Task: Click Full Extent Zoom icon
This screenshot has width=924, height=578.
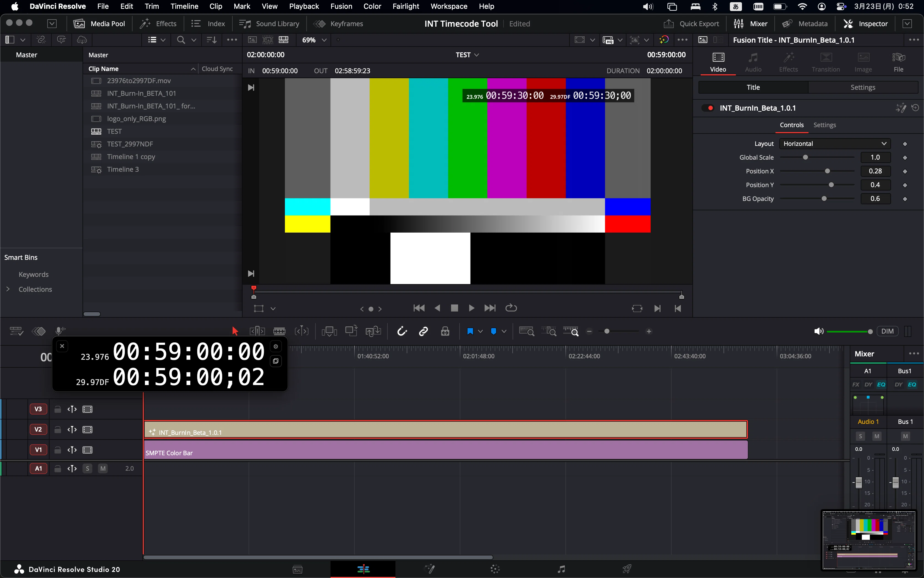Action: pos(527,331)
